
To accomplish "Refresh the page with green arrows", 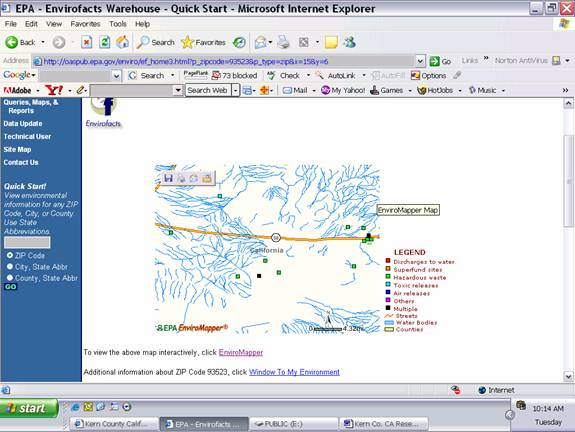I will click(x=105, y=43).
